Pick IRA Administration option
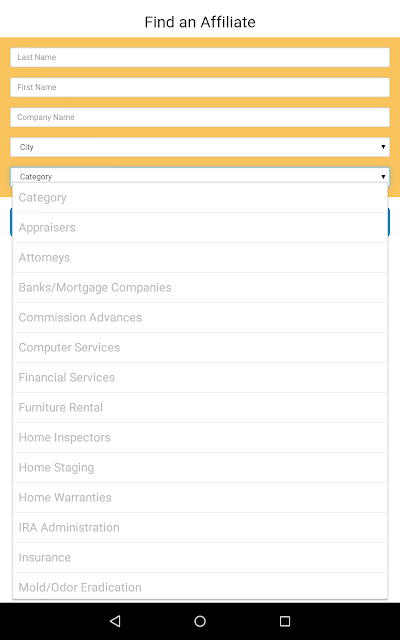The image size is (400, 640). (200, 527)
